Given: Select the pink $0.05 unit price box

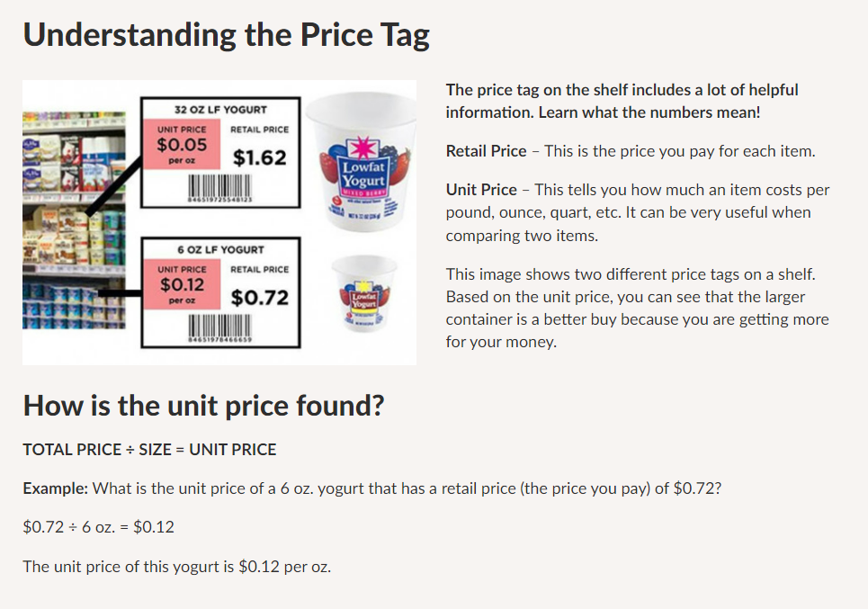Looking at the screenshot, I should (182, 145).
